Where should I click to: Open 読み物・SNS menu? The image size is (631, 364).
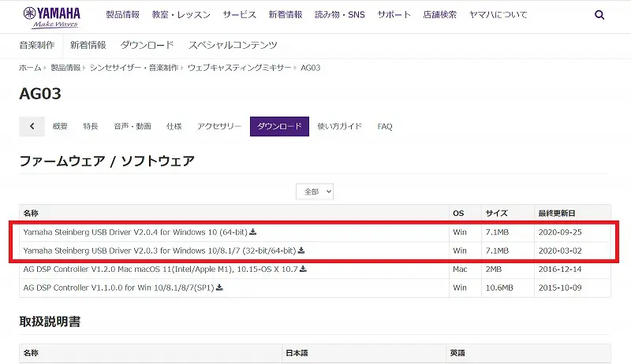click(340, 15)
